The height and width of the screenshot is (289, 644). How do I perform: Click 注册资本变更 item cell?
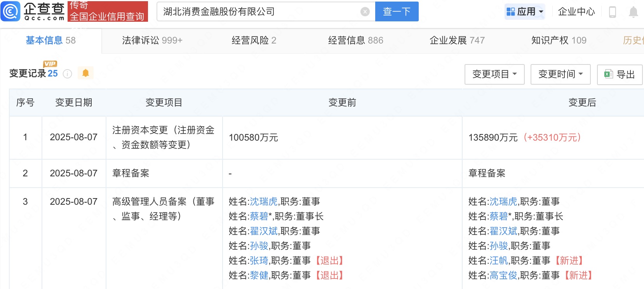coord(164,138)
